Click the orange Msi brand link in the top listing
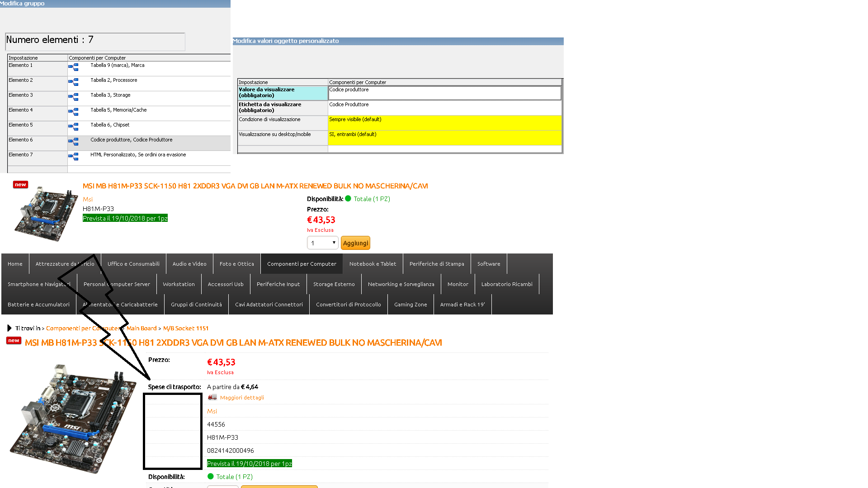The width and height of the screenshot is (868, 488). tap(88, 199)
